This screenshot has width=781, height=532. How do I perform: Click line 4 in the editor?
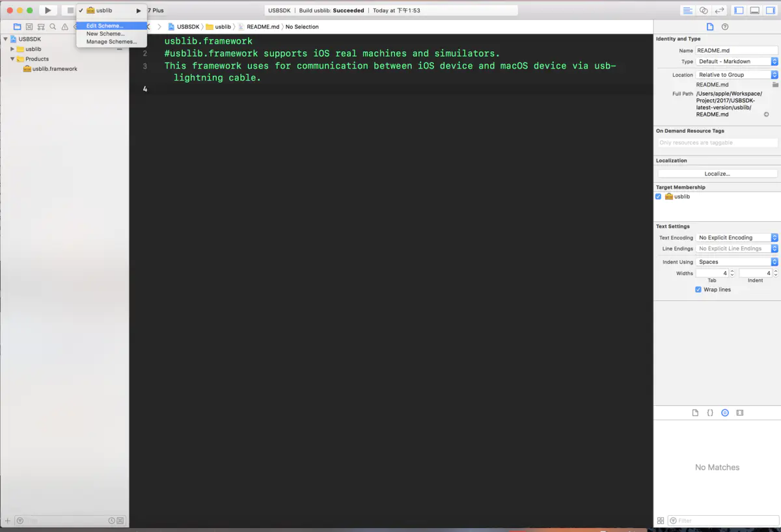pos(390,89)
